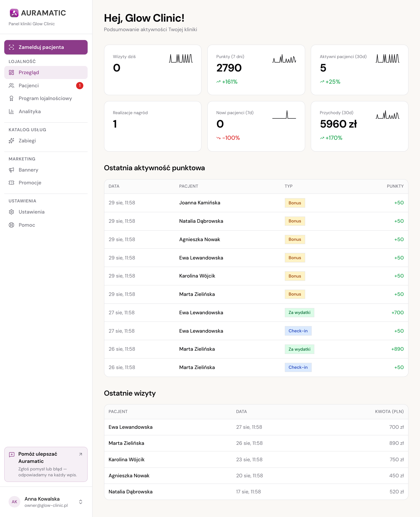Expand the Anna Kowalska account switcher chevrons

[81, 502]
